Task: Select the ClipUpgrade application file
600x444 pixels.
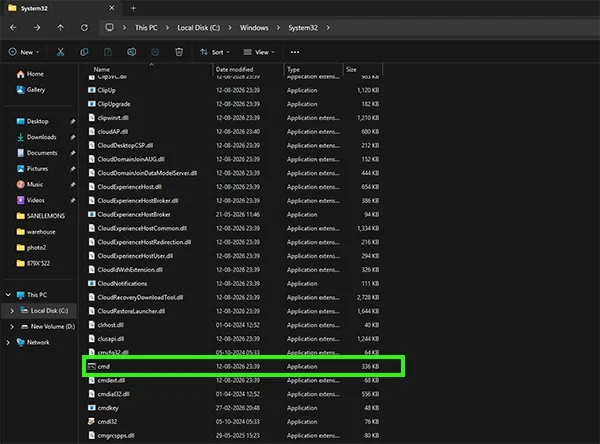Action: click(233, 104)
